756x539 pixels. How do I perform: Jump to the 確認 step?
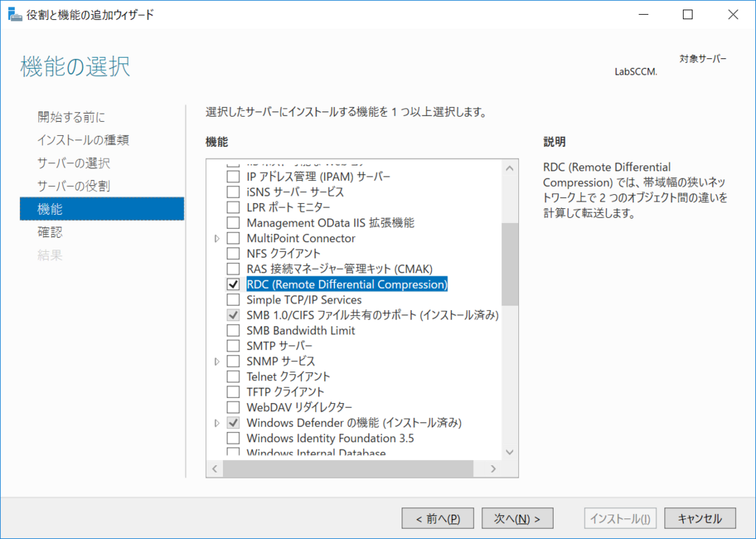click(49, 232)
